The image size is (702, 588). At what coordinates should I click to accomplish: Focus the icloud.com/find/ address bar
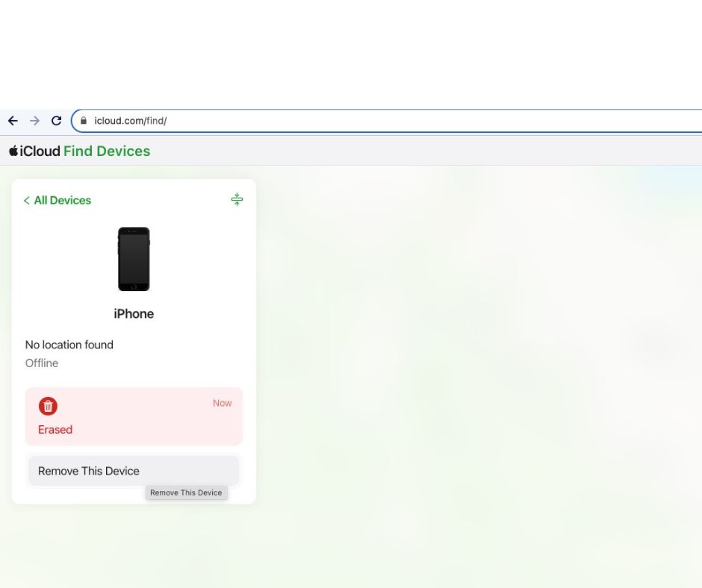click(387, 121)
